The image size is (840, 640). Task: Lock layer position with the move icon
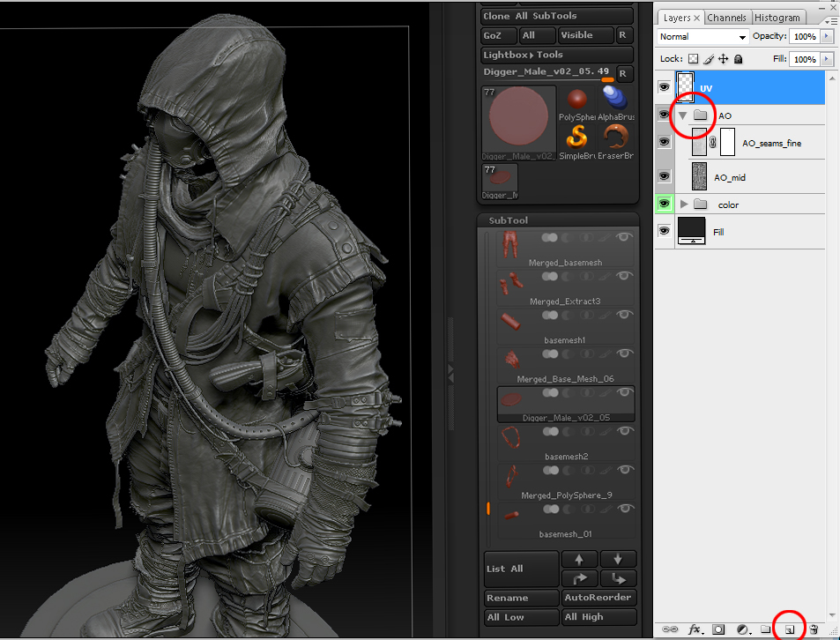(724, 59)
